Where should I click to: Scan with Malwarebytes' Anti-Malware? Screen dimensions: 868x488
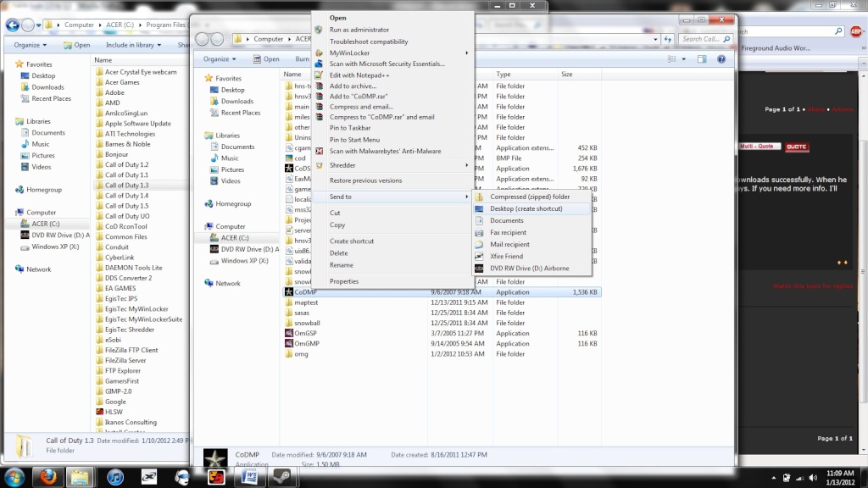pos(386,151)
